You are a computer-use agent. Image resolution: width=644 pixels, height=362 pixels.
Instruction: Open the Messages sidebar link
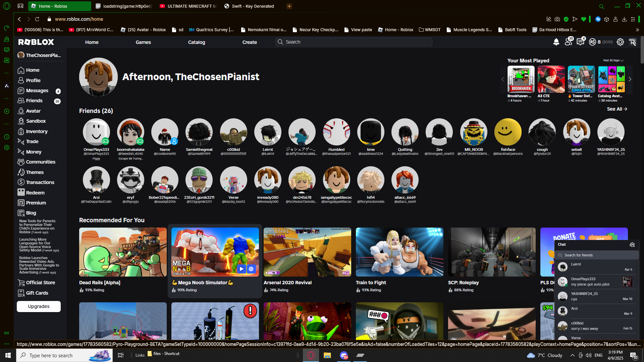tap(37, 90)
